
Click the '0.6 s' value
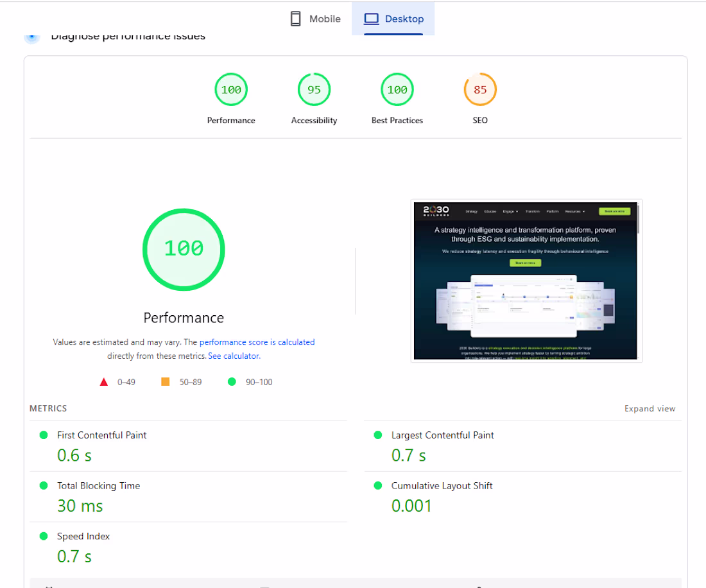[74, 455]
